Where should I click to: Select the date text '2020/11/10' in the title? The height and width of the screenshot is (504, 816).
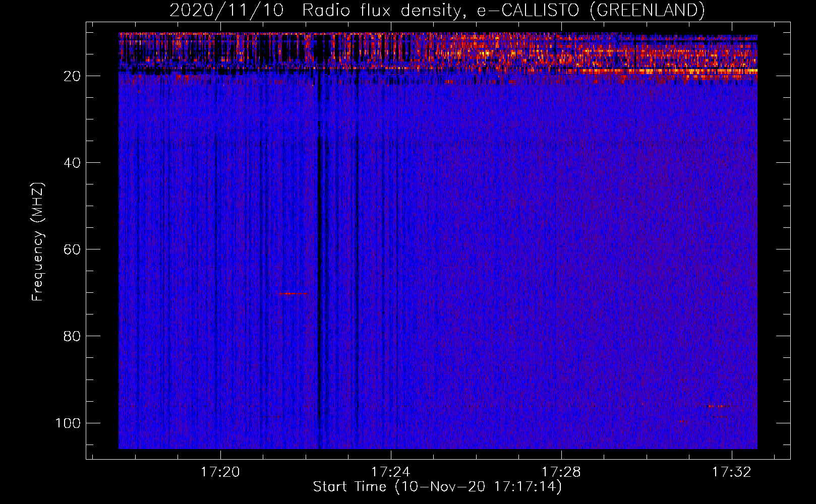227,10
